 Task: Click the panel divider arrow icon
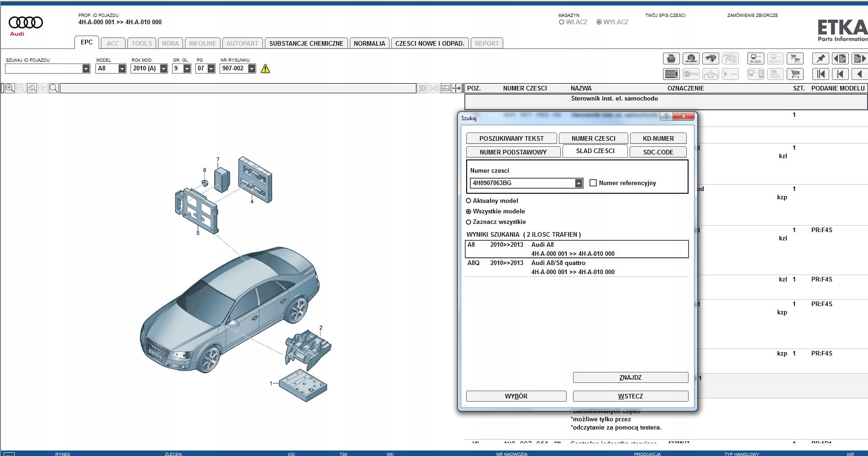[457, 88]
